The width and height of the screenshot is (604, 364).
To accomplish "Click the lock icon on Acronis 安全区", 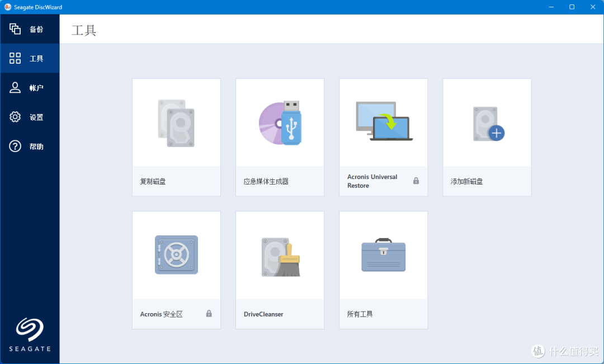I will (x=209, y=314).
